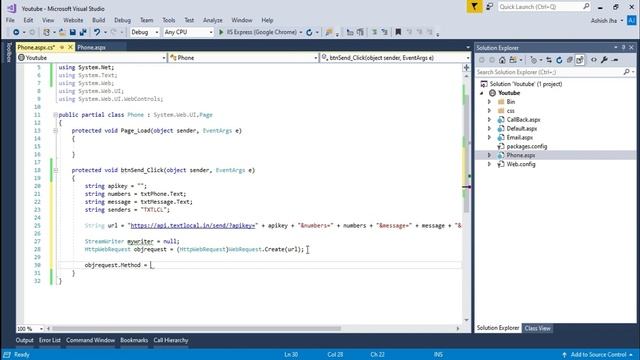This screenshot has width=640, height=360.
Task: Collapse the btnSend_Click method outlining box
Action: tap(56, 170)
